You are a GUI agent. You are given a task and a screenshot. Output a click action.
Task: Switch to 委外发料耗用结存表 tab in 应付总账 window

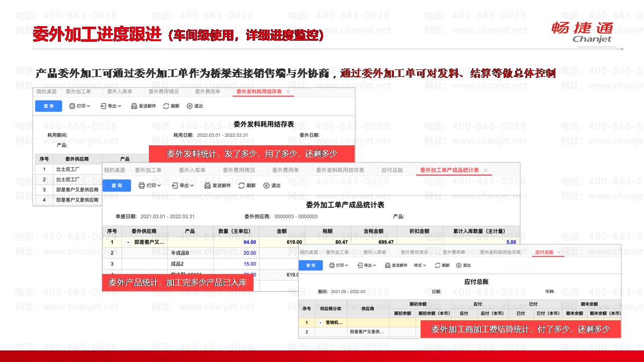[500, 252]
